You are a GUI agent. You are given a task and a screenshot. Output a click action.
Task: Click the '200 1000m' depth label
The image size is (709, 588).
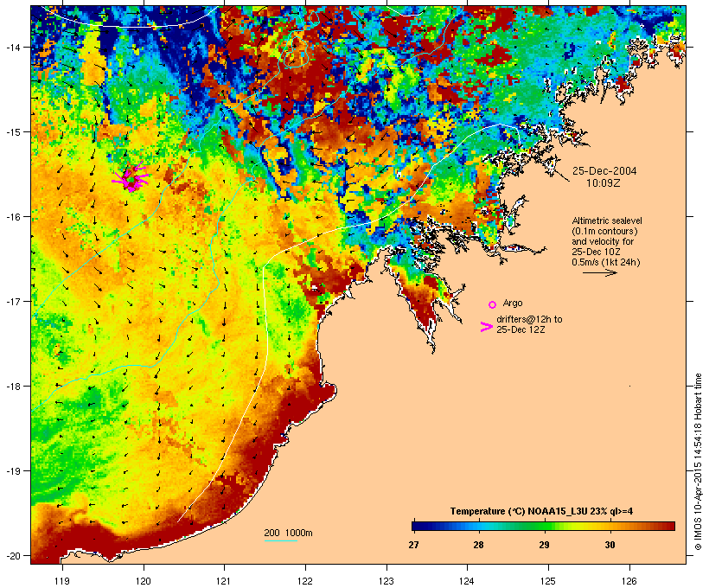tap(288, 533)
